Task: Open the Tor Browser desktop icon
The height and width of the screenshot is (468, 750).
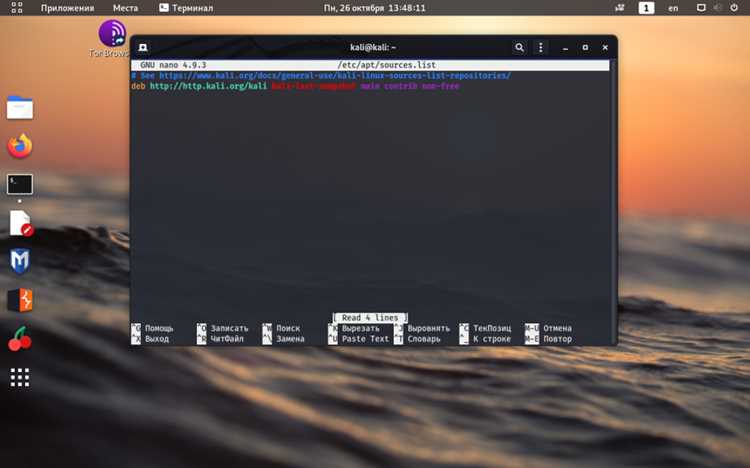Action: click(x=112, y=33)
